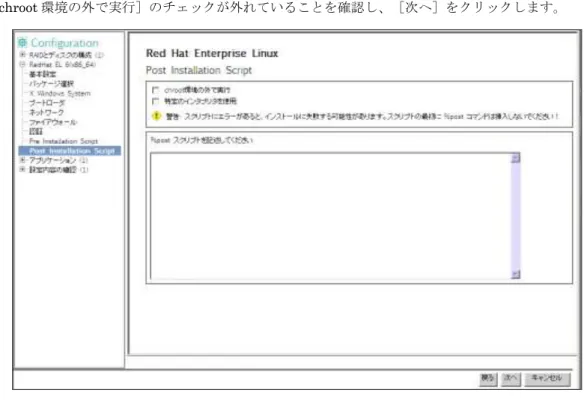
Task: Expand the 'RAIDとディスクの構成' tree node
Action: pos(22,55)
